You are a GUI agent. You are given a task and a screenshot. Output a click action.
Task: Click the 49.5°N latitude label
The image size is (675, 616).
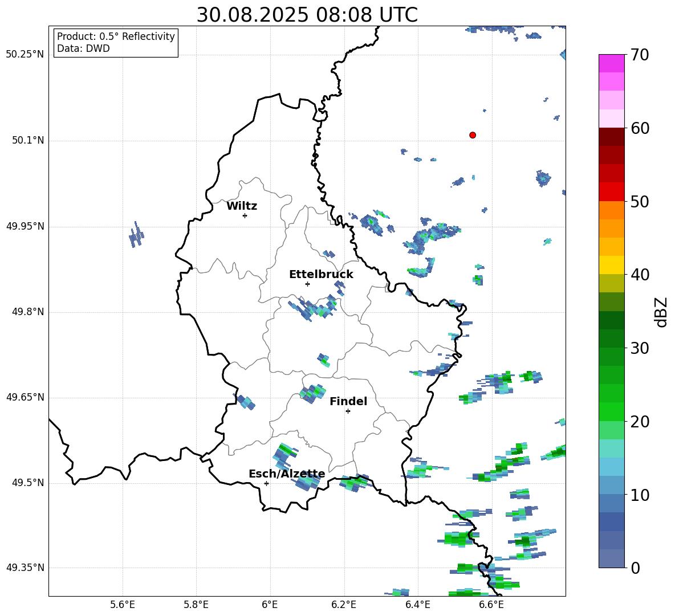click(28, 483)
